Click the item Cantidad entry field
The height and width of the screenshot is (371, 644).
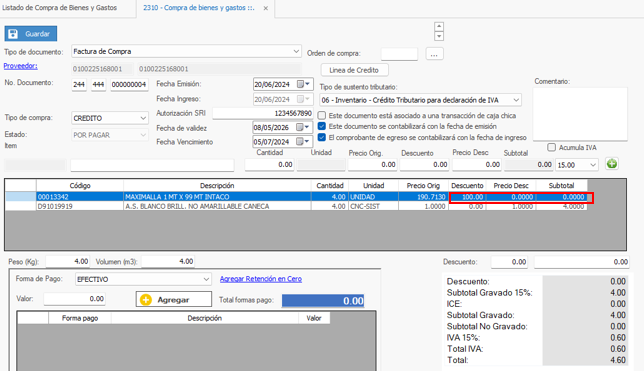[x=269, y=165]
